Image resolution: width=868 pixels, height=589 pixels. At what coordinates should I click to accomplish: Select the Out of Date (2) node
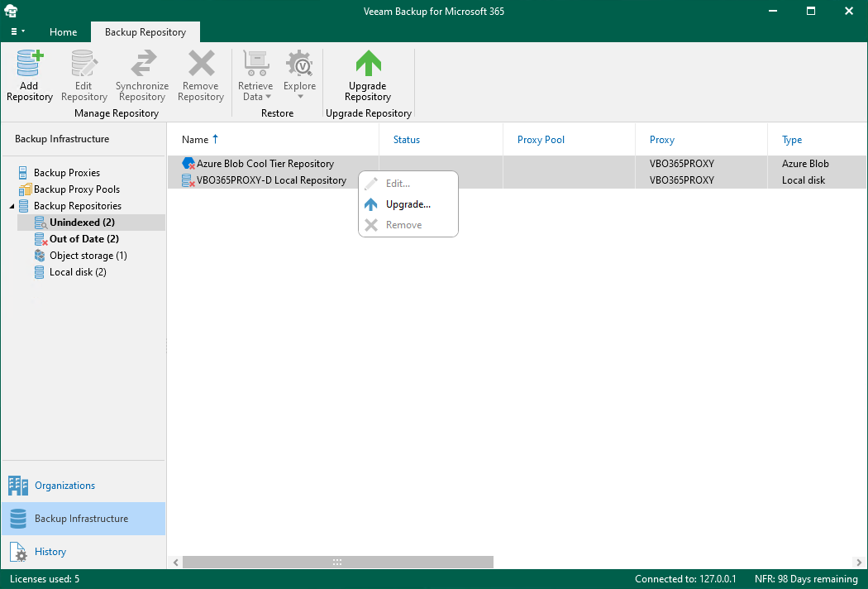[84, 239]
